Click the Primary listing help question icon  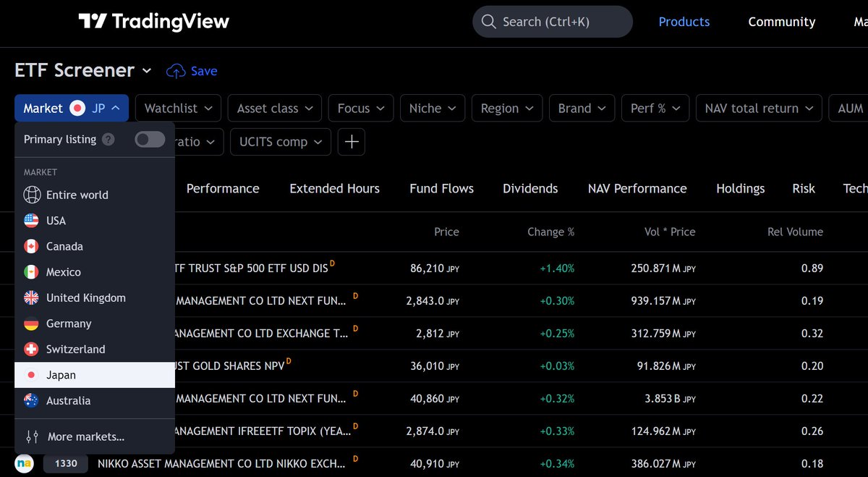(x=108, y=140)
